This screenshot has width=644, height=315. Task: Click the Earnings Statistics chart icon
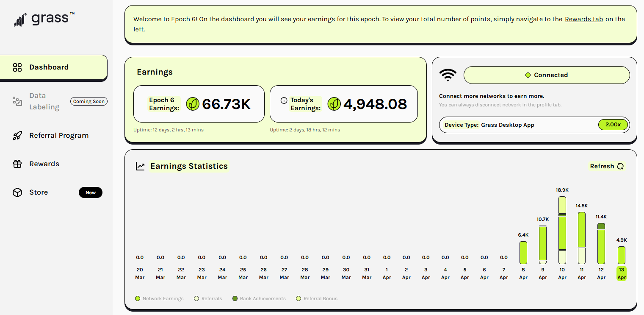point(140,166)
